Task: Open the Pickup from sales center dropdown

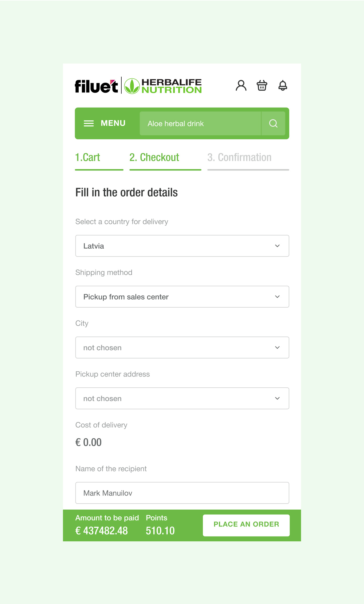Action: pos(182,297)
